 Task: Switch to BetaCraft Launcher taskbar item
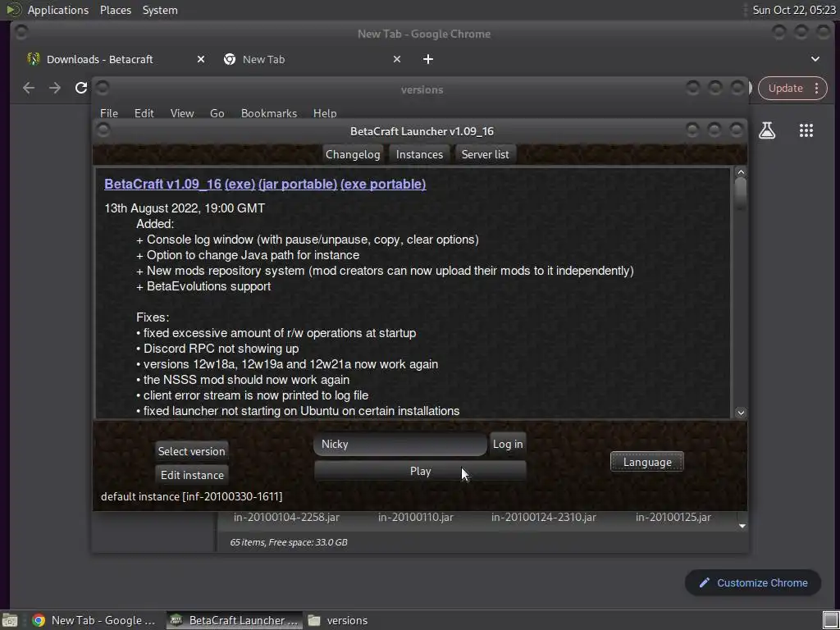pos(234,620)
